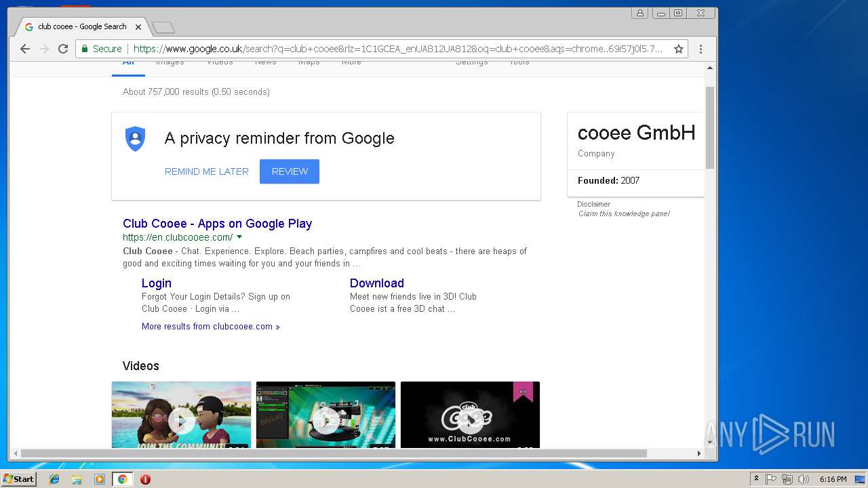The image size is (868, 488).
Task: Open the Chrome user profile icon
Action: click(639, 13)
